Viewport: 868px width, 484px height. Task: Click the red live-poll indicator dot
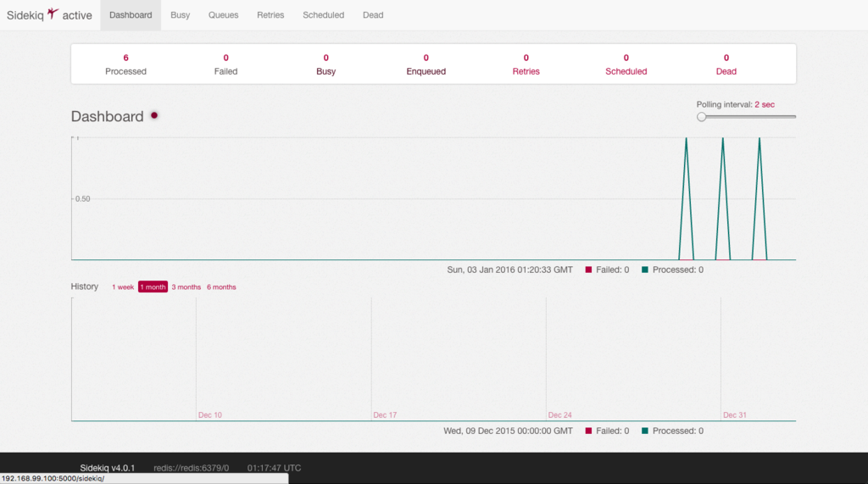(x=154, y=115)
